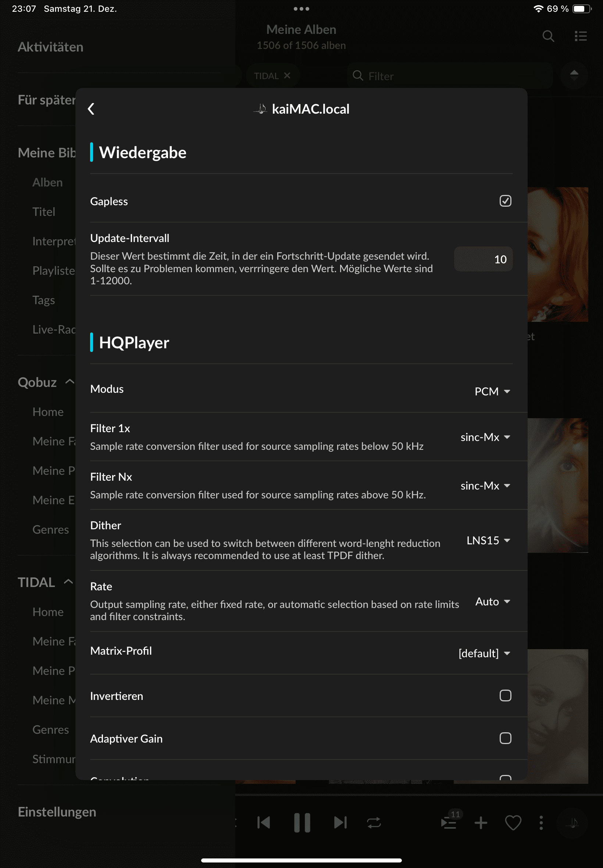Click the Wiedergabe section heading
This screenshot has height=868, width=603.
pyautogui.click(x=142, y=152)
